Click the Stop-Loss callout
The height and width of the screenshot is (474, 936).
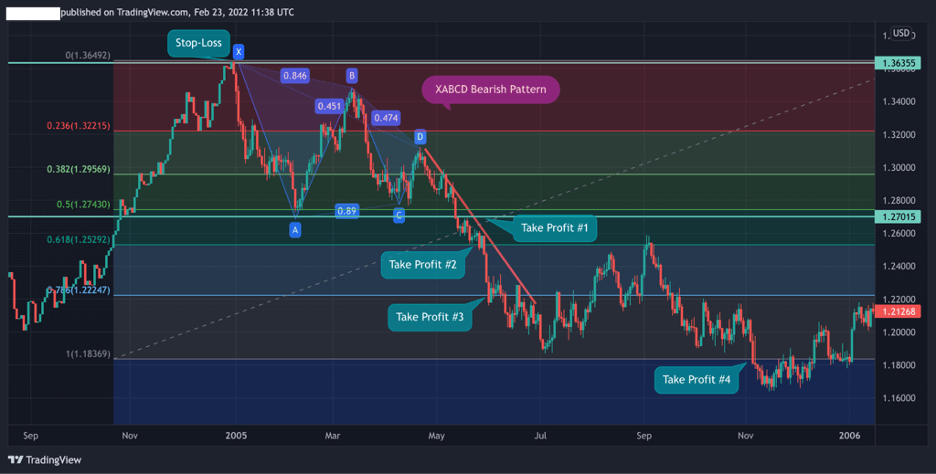tap(198, 43)
